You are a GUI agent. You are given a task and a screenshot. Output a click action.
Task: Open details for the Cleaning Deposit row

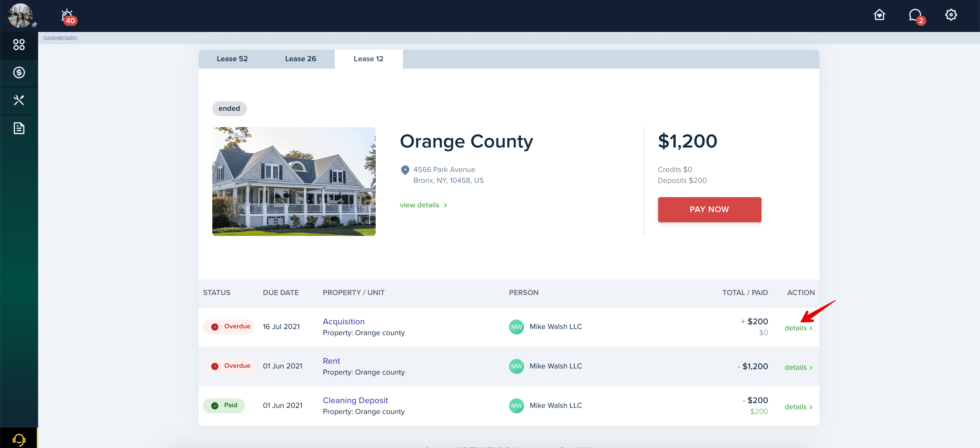[798, 407]
